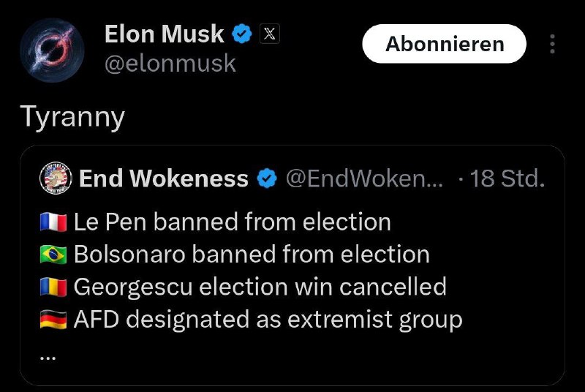Click the Brazilian flag emoji
Image resolution: width=585 pixels, height=392 pixels.
click(53, 255)
